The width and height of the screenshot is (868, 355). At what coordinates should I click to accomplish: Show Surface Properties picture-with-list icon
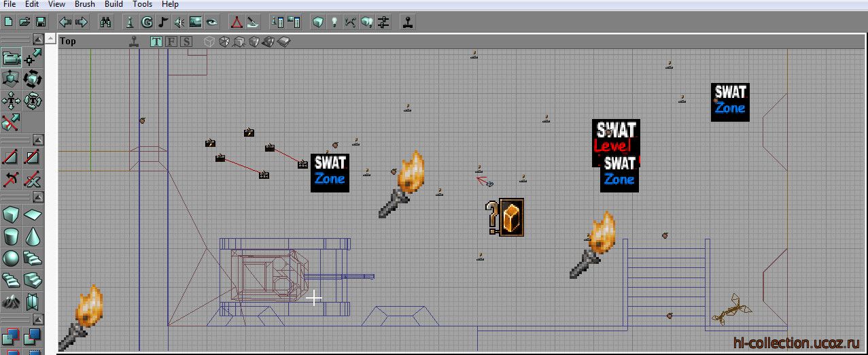coord(294,22)
